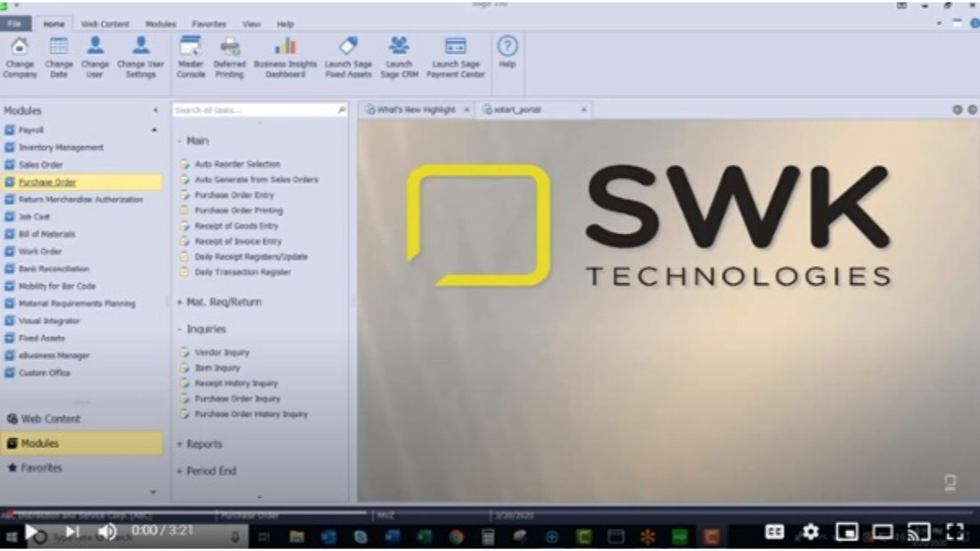Select the Work Order module

click(x=40, y=251)
